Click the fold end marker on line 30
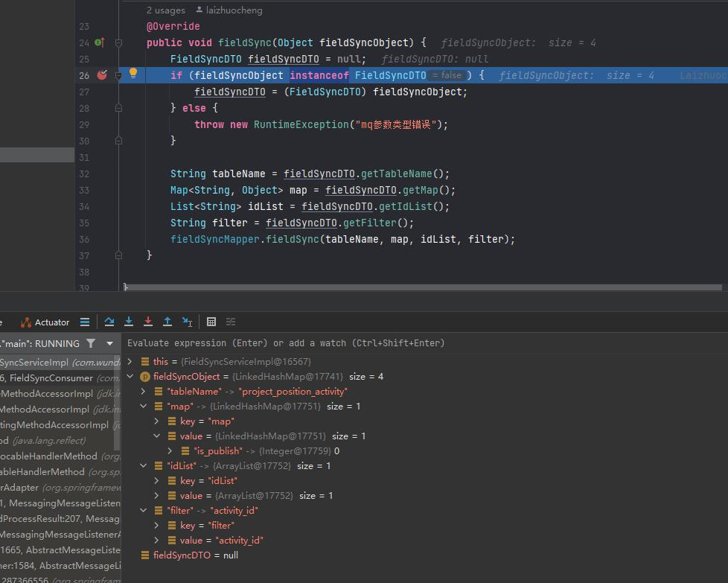The height and width of the screenshot is (583, 728). (x=118, y=141)
